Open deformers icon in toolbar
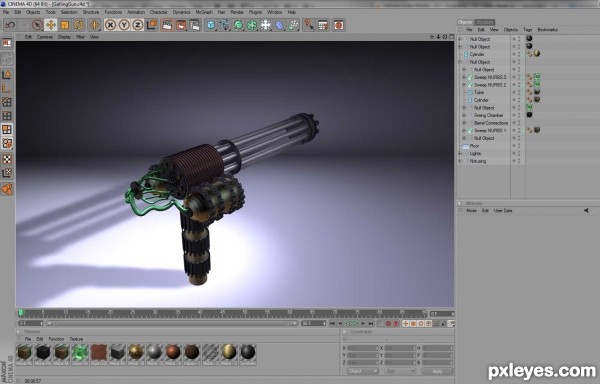600x384 pixels. pyautogui.click(x=279, y=25)
